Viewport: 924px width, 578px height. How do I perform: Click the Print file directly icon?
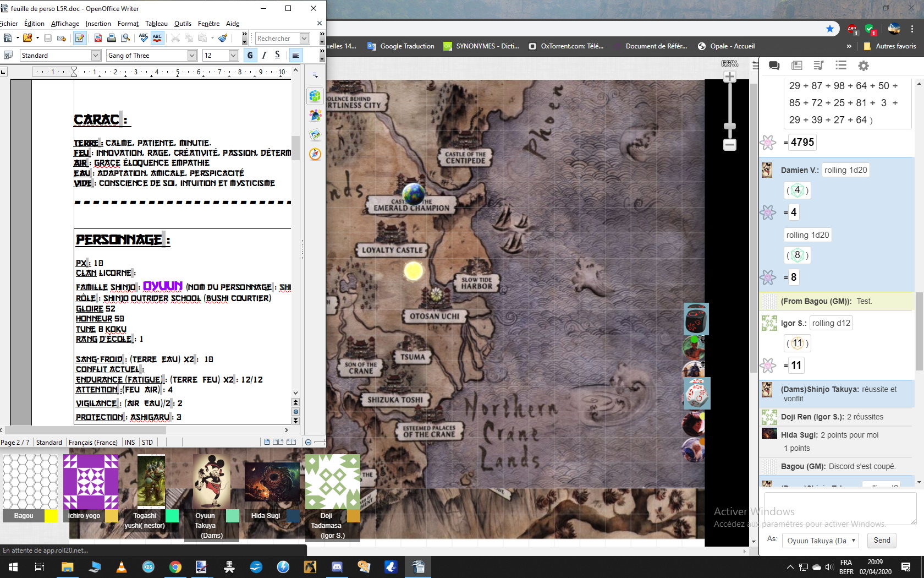click(x=112, y=38)
